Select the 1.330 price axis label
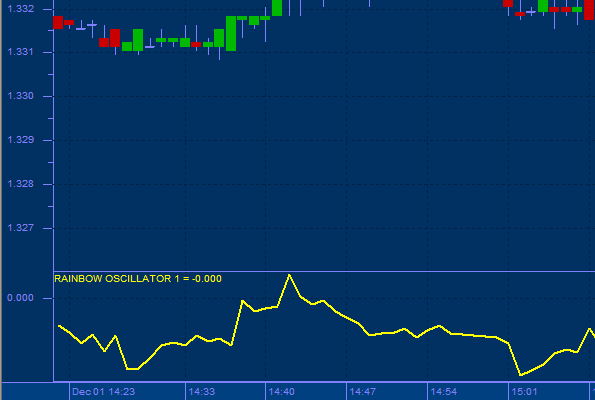Screen dimensions: 595x400 (20, 96)
